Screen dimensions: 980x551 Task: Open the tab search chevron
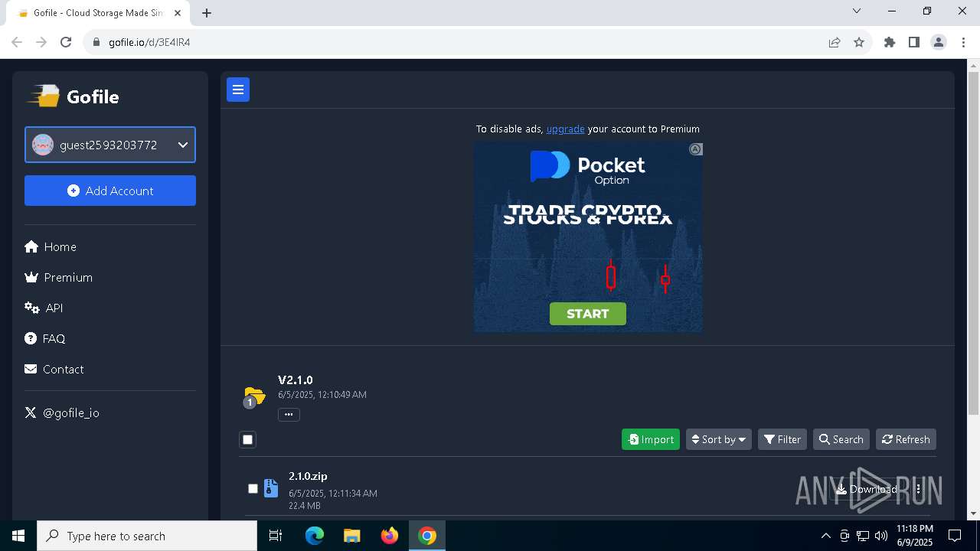click(x=857, y=11)
